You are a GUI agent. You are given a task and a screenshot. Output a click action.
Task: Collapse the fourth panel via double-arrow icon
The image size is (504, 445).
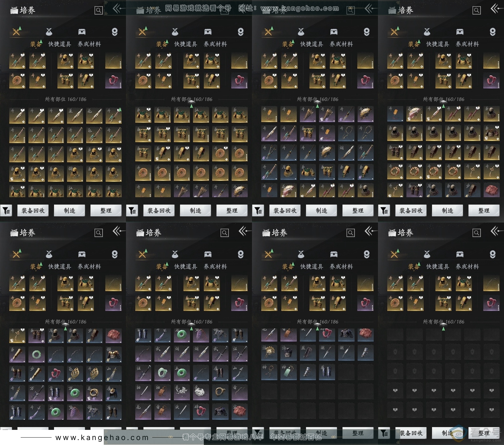(x=495, y=9)
